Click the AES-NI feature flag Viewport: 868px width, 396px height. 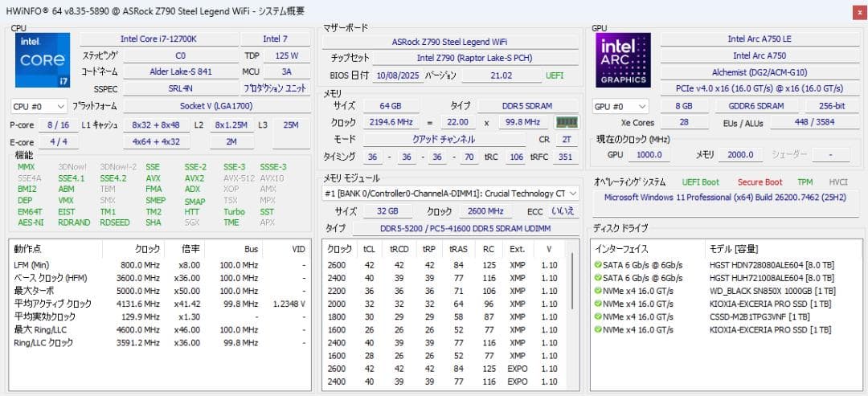[x=31, y=222]
